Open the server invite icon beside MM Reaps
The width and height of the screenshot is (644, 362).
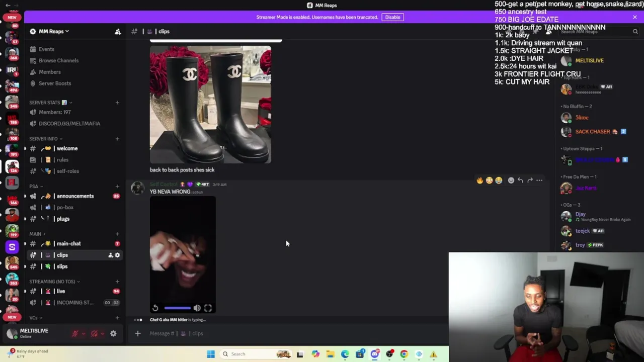tap(118, 31)
